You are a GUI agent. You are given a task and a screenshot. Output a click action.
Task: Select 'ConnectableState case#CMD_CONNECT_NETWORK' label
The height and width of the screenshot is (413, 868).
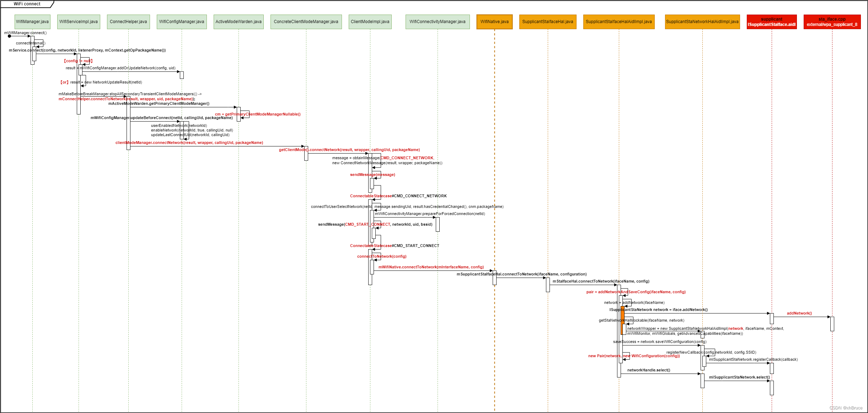click(x=398, y=196)
